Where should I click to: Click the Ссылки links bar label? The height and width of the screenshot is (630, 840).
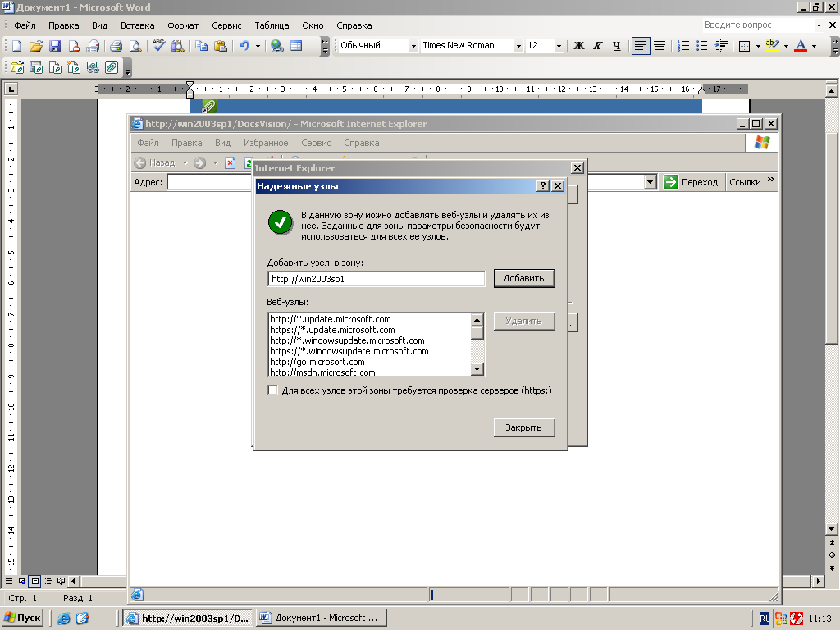pyautogui.click(x=745, y=182)
